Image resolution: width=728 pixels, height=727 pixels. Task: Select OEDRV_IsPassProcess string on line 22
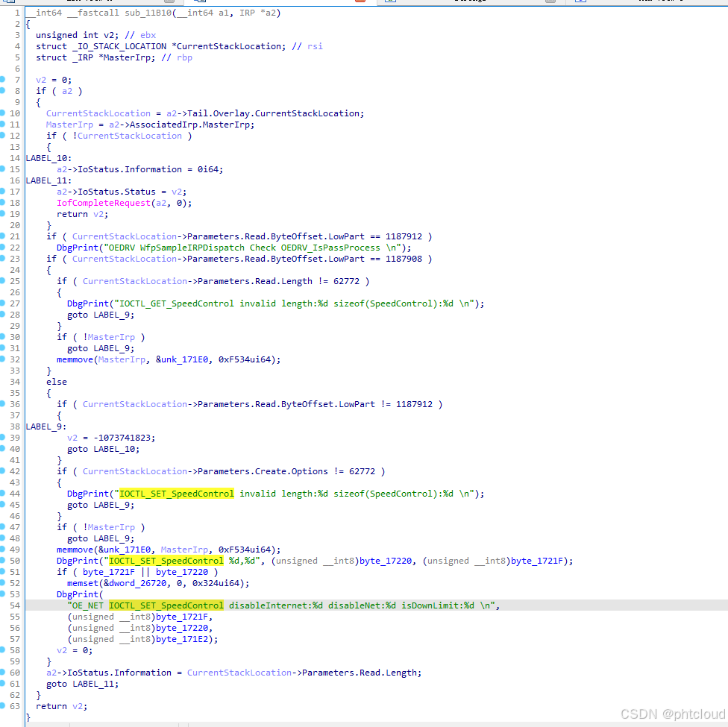[330, 248]
